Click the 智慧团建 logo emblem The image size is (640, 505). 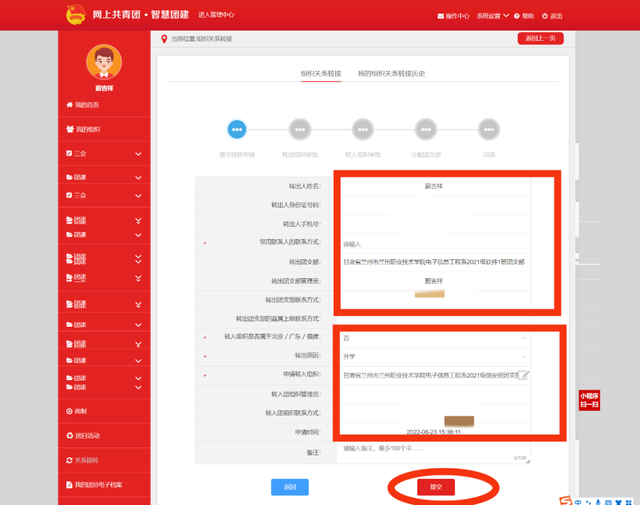pos(76,15)
